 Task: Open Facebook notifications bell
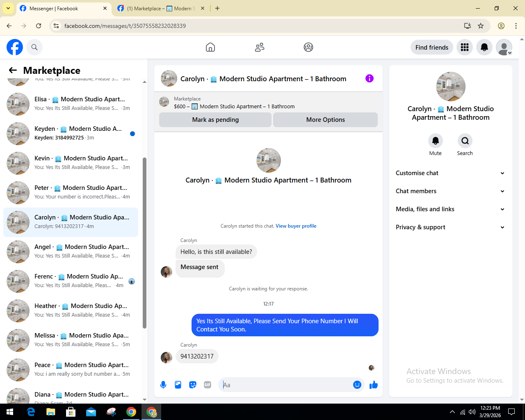coord(484,47)
